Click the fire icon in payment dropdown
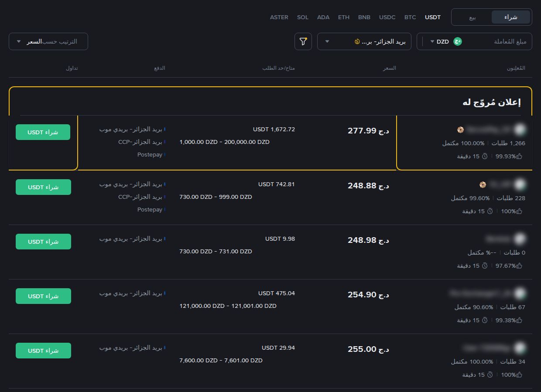The width and height of the screenshot is (541, 392). point(357,42)
